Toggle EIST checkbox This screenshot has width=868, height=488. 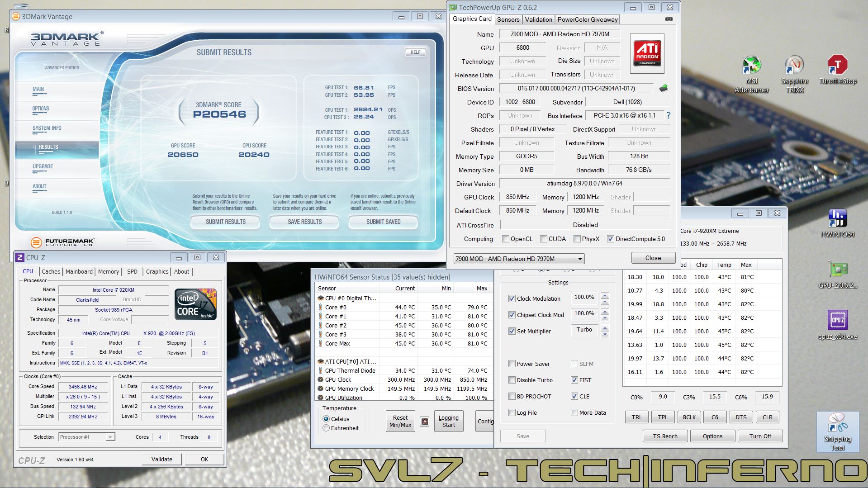tap(574, 380)
